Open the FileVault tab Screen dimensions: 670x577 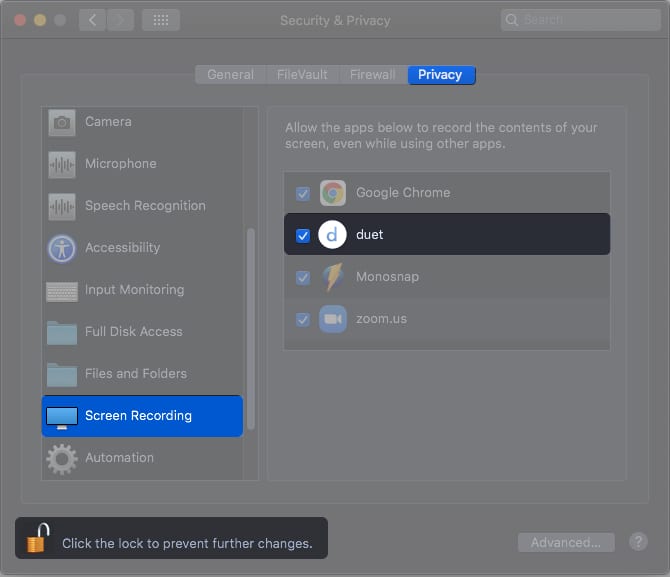pos(302,75)
